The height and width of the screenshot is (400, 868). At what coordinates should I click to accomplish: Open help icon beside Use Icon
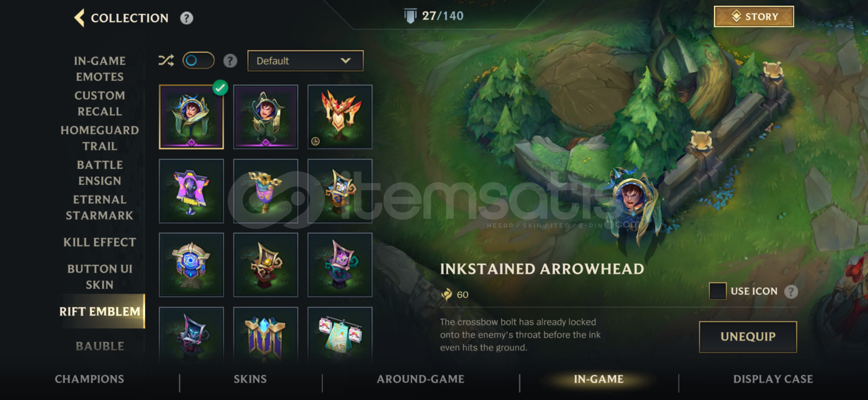(791, 291)
